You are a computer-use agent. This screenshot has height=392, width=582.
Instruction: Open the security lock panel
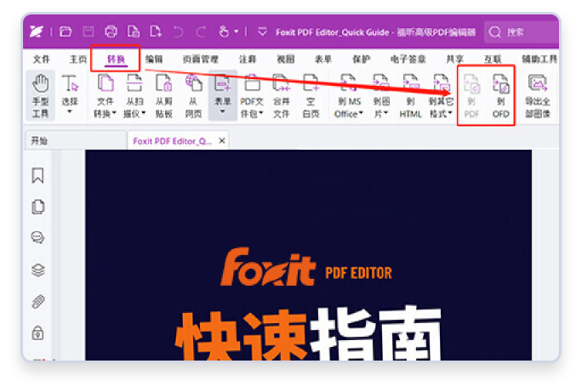[37, 332]
